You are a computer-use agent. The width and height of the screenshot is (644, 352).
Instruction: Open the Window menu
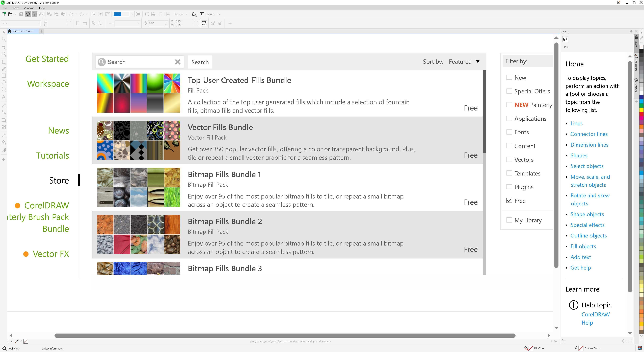point(29,8)
